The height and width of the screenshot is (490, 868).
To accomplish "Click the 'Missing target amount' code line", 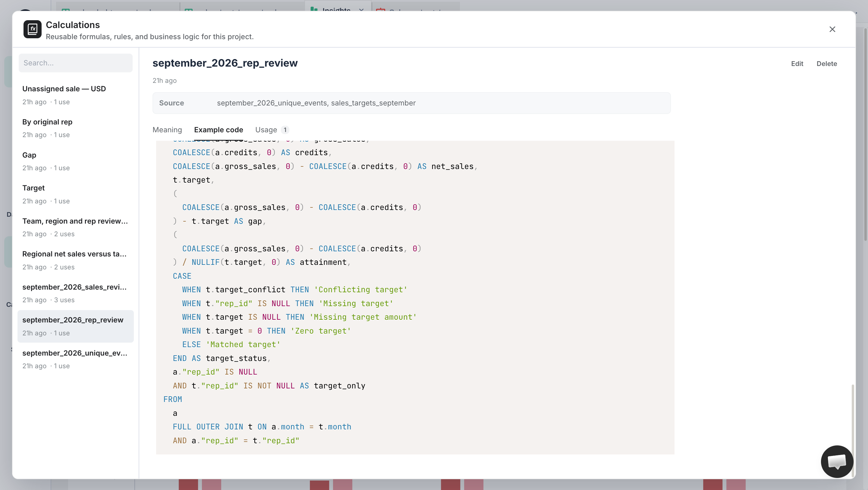I will (299, 317).
